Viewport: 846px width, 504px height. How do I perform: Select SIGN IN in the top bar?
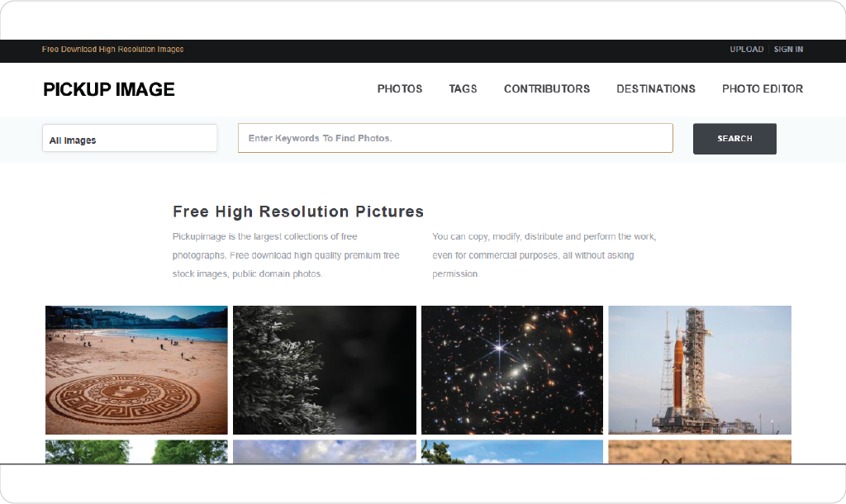coord(788,50)
